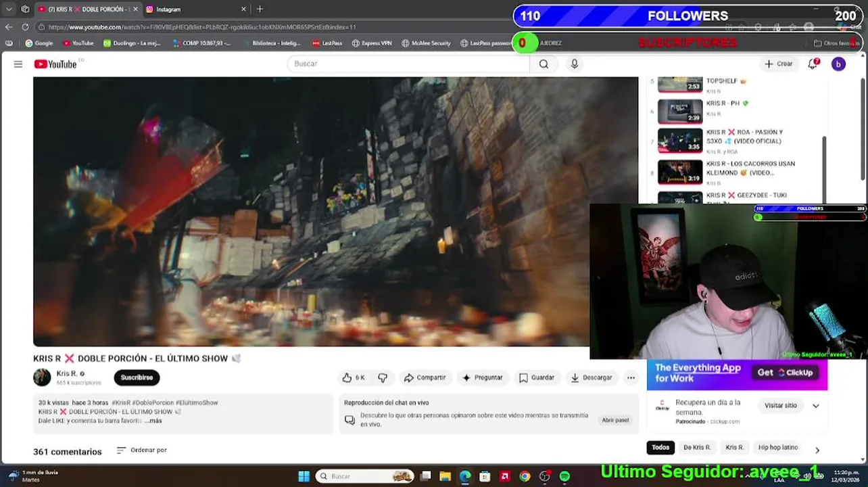868x487 pixels.
Task: Expand description with ...más
Action: pos(153,421)
